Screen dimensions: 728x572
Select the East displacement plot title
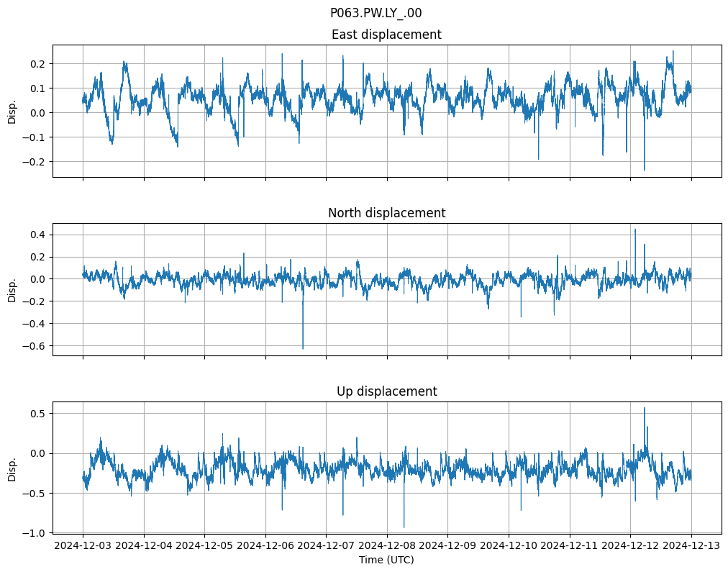tap(386, 35)
